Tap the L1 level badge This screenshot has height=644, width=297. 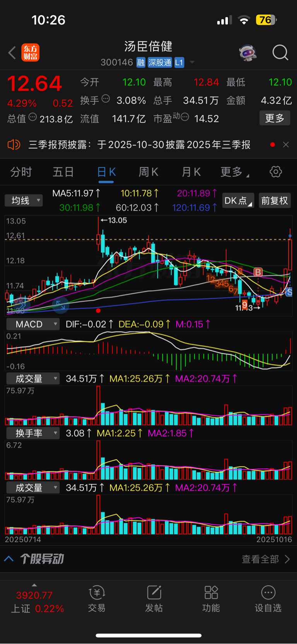point(179,62)
